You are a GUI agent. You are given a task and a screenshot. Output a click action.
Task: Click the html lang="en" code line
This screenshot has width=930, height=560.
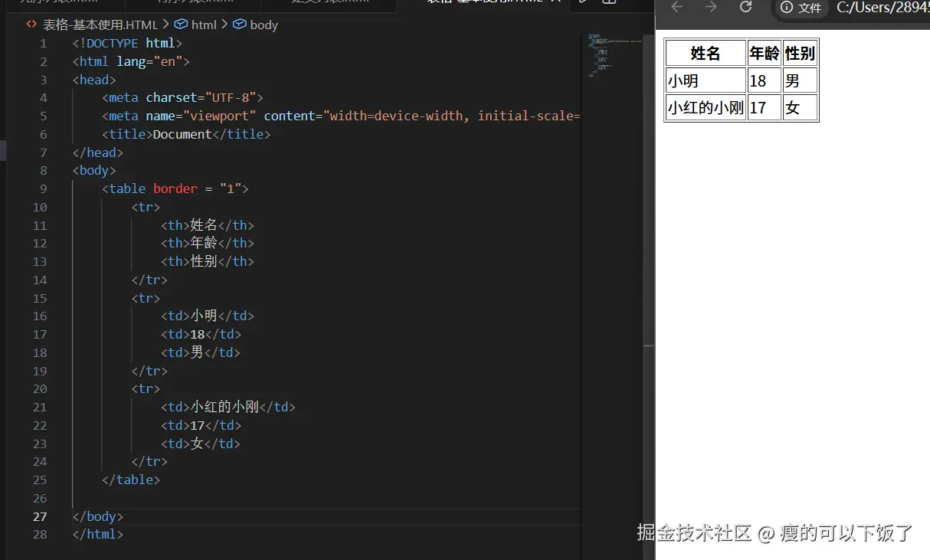131,61
